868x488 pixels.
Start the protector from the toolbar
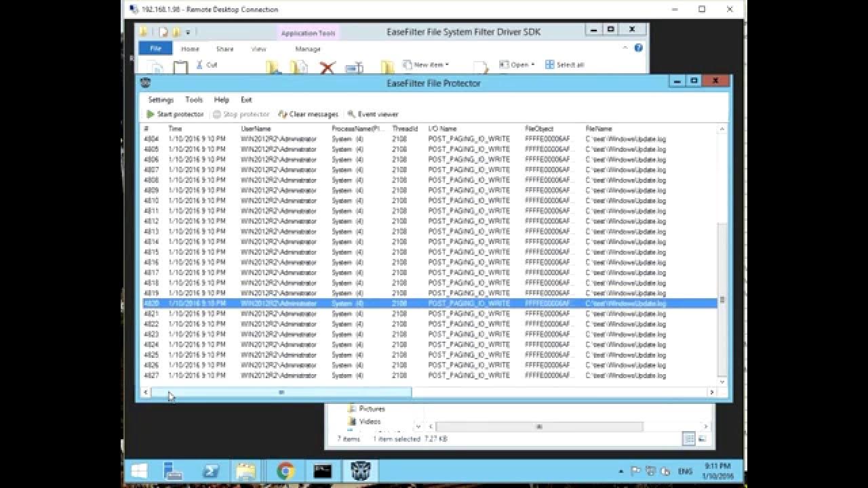pyautogui.click(x=175, y=115)
